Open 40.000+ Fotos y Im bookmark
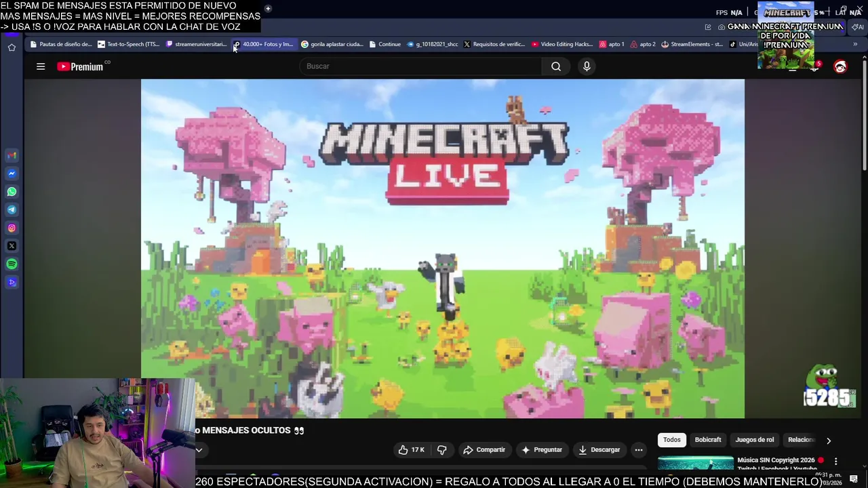This screenshot has height=488, width=868. pos(264,44)
